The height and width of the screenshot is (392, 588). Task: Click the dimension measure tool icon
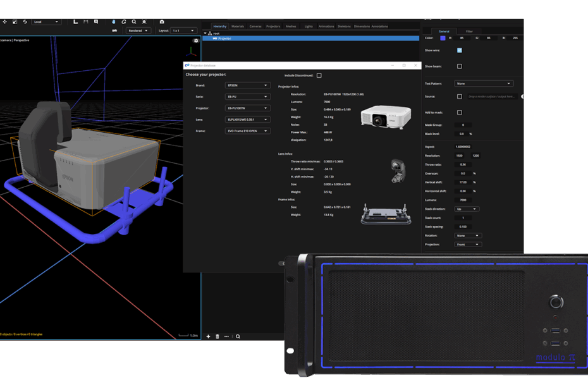(x=86, y=21)
